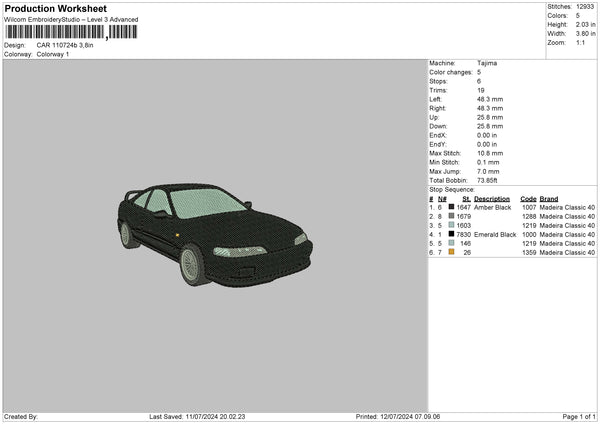Click the orange swatch in stop 6

pos(452,252)
